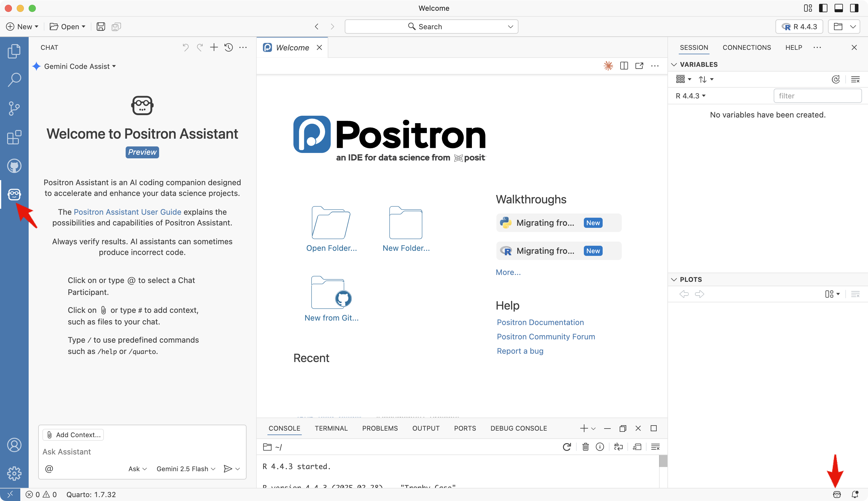Open the variables grouping dropdown
This screenshot has height=501, width=868.
684,80
